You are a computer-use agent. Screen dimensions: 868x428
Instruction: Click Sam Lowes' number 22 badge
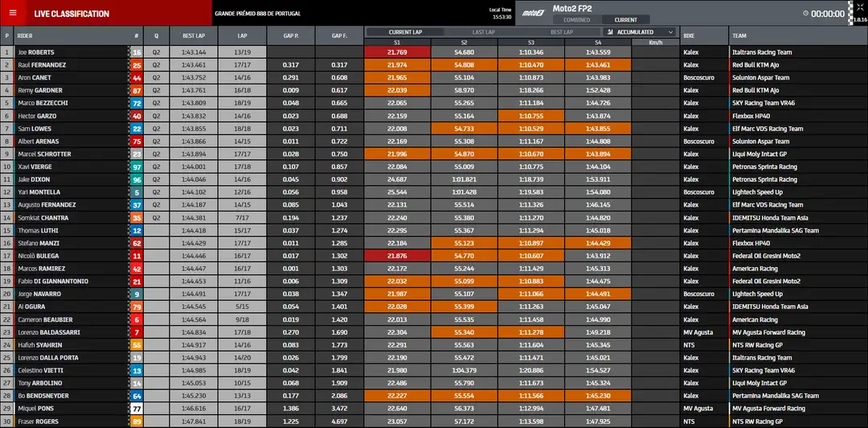coord(136,129)
